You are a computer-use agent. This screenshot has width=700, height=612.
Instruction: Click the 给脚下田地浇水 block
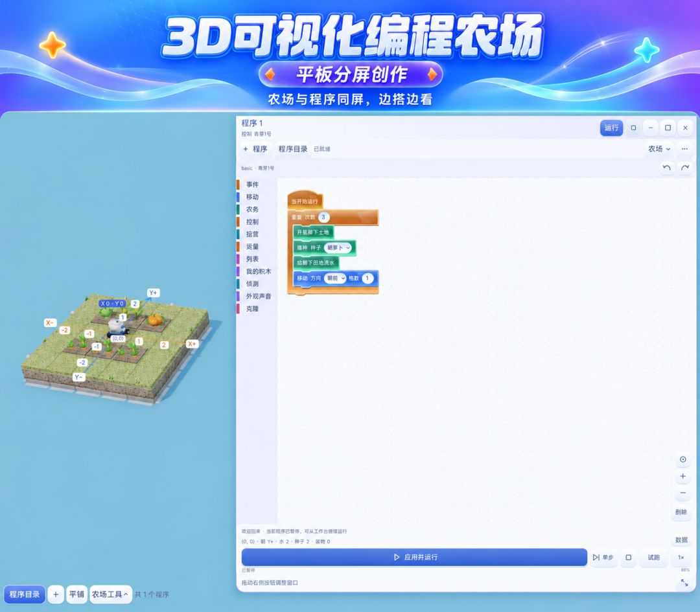click(x=316, y=263)
